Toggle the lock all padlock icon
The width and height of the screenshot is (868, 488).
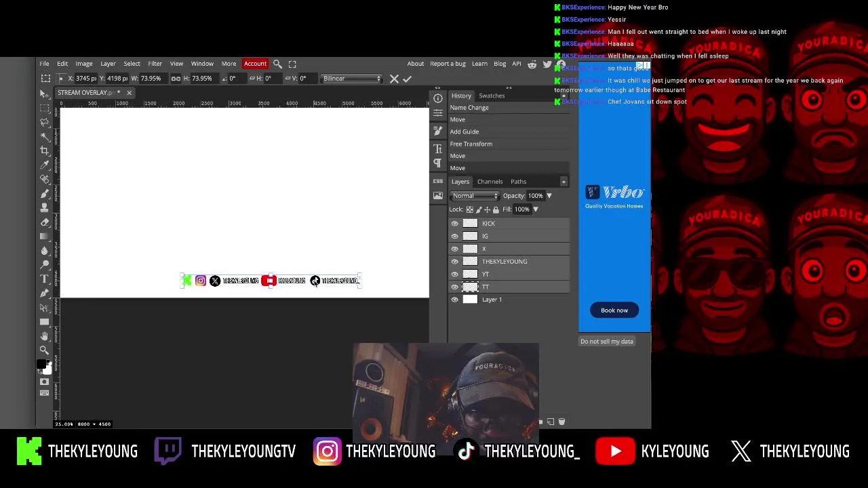tap(496, 209)
